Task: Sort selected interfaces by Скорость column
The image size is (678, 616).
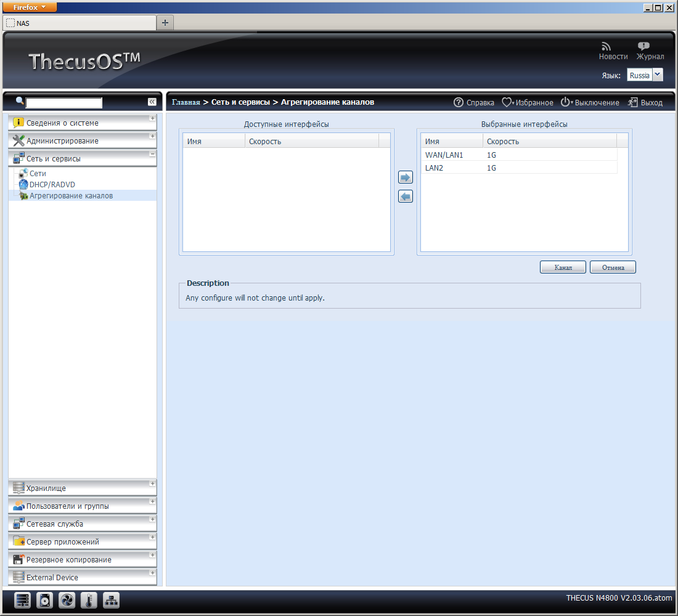Action: pos(550,141)
